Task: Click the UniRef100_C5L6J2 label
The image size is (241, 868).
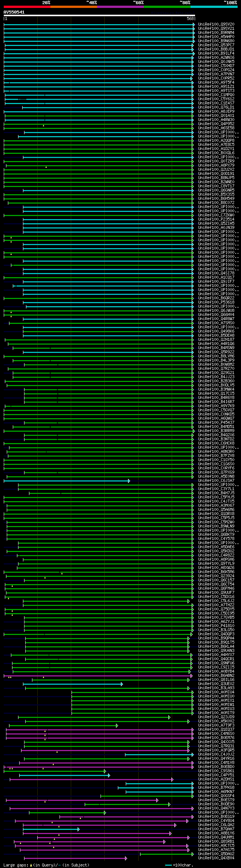Action: pos(216,601)
